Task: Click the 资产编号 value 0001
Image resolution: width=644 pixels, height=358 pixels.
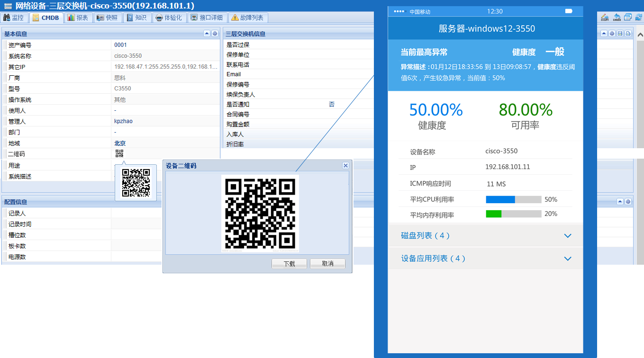Action: pyautogui.click(x=120, y=45)
